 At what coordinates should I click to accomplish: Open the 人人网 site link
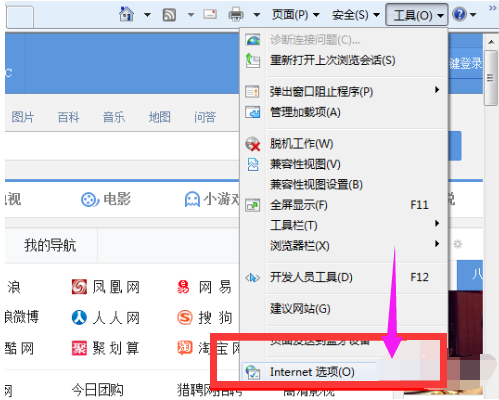point(116,318)
